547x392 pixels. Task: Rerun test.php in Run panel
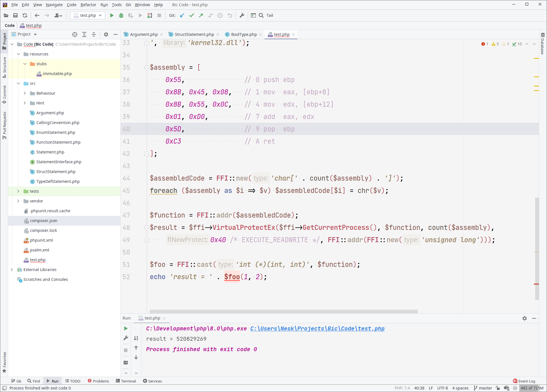(x=126, y=328)
